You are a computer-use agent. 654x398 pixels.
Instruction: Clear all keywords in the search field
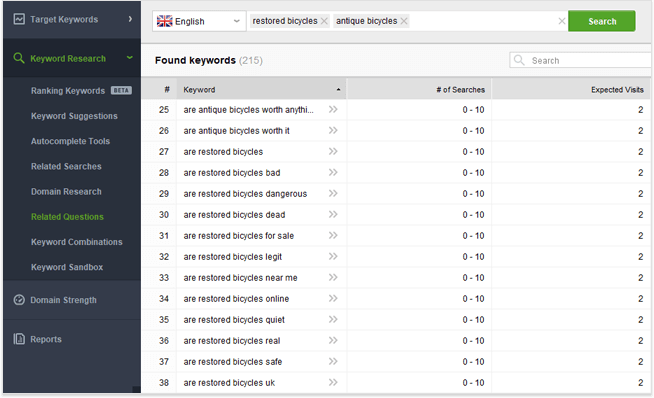coord(562,21)
